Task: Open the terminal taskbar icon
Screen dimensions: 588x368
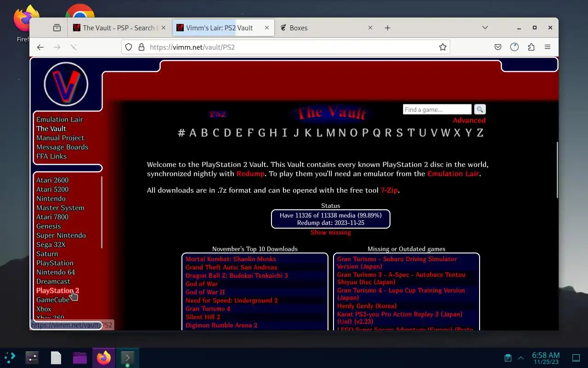Action: click(127, 357)
